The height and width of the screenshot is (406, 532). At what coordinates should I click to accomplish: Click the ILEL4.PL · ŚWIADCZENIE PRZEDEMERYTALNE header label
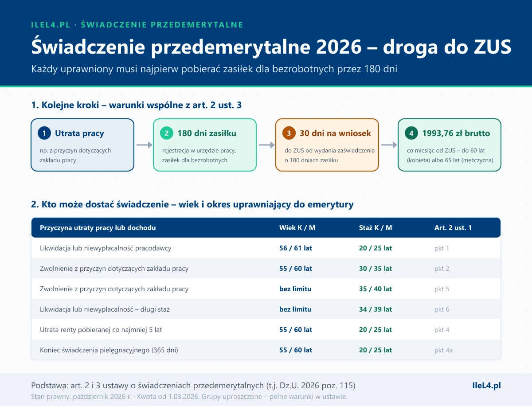coord(137,25)
